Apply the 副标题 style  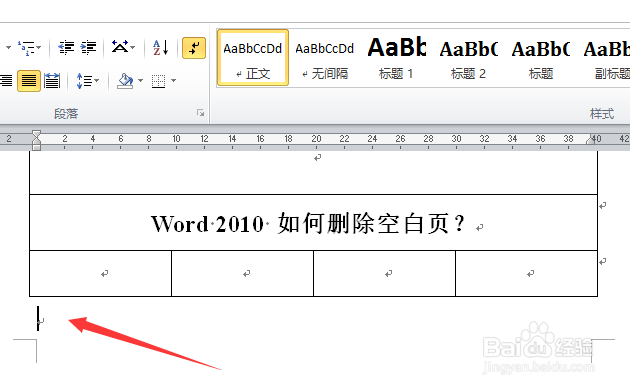[x=607, y=57]
